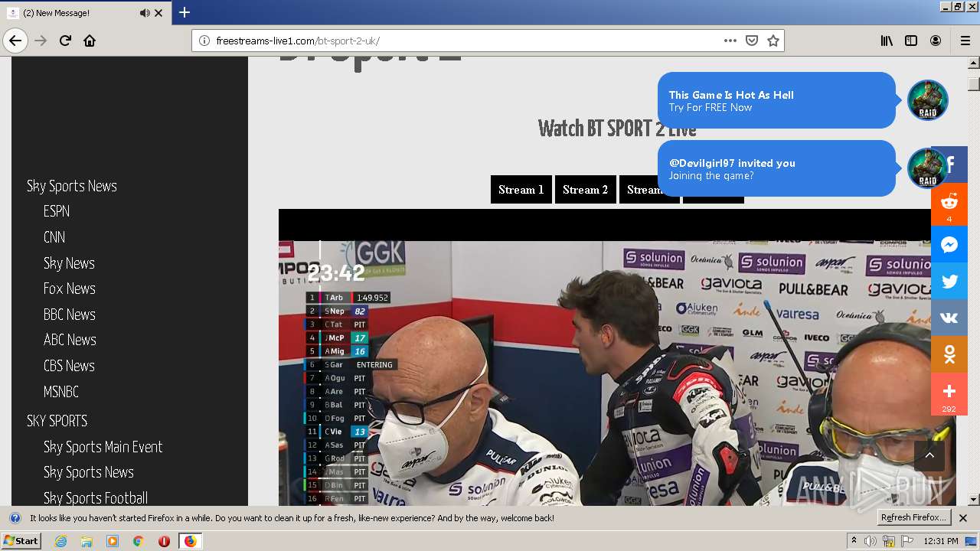Open the Library icon in toolbar
980x551 pixels.
[887, 41]
